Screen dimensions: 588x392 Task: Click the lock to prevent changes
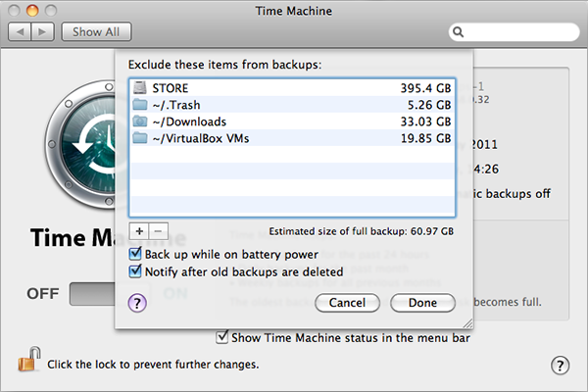tap(29, 359)
